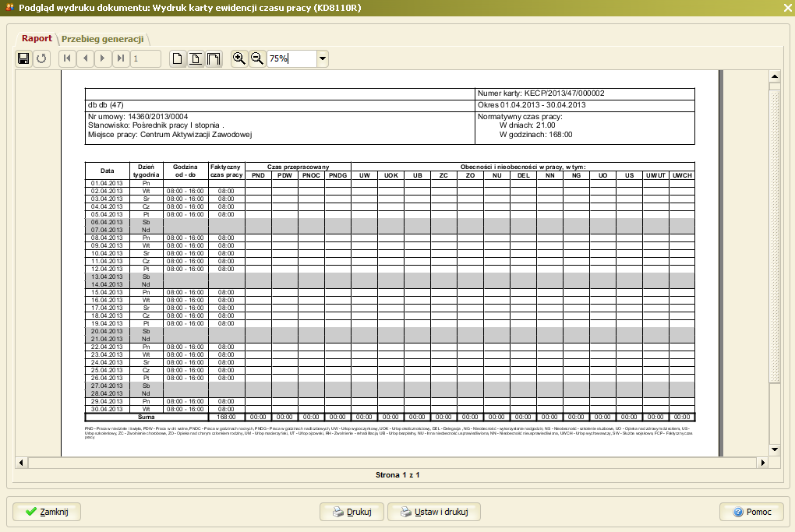The height and width of the screenshot is (532, 795).
Task: Click the date cell 22.04.2013
Action: (107, 347)
